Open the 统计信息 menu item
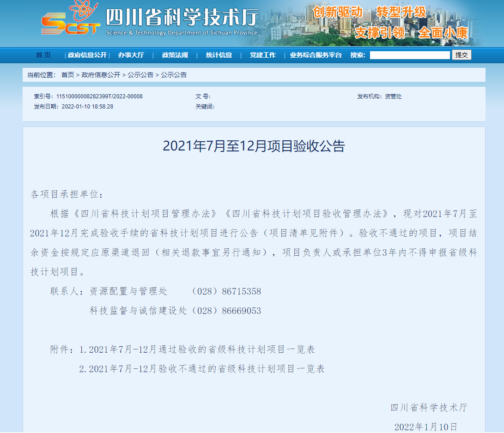Image resolution: width=504 pixels, height=433 pixels. tap(219, 55)
